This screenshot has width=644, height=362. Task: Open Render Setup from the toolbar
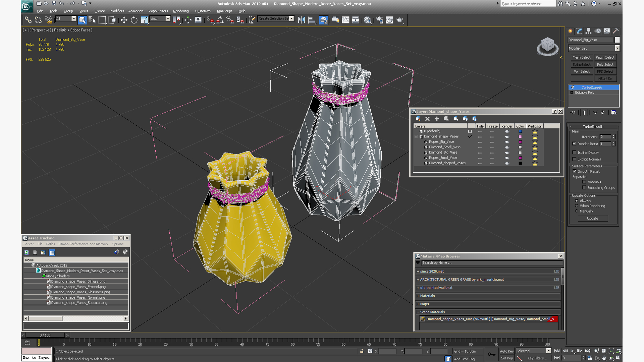tap(379, 20)
